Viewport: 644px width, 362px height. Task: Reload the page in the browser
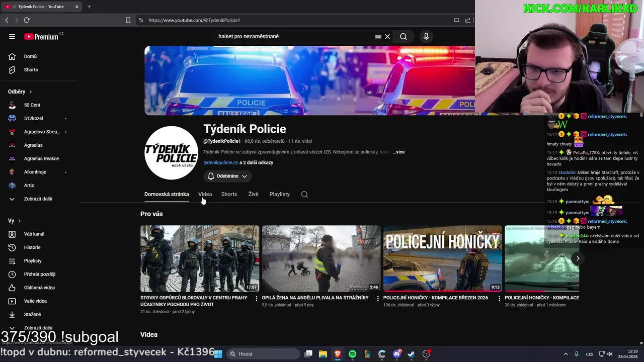click(x=27, y=20)
